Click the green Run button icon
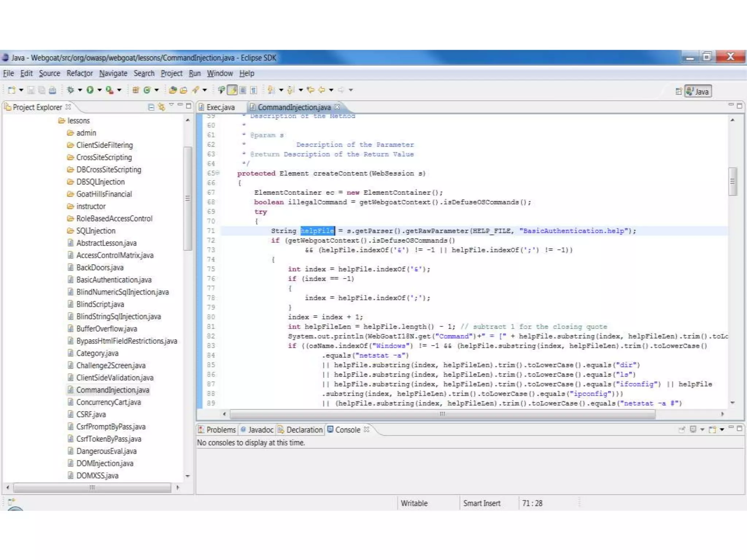 [x=90, y=90]
